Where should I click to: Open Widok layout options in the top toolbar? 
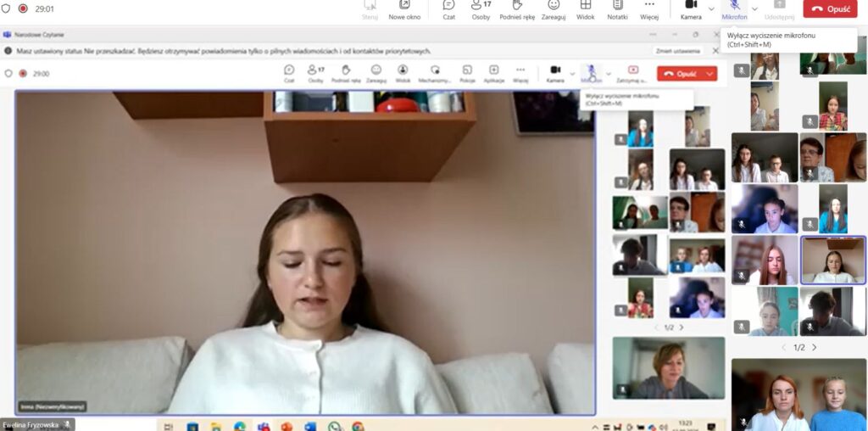[x=585, y=8]
